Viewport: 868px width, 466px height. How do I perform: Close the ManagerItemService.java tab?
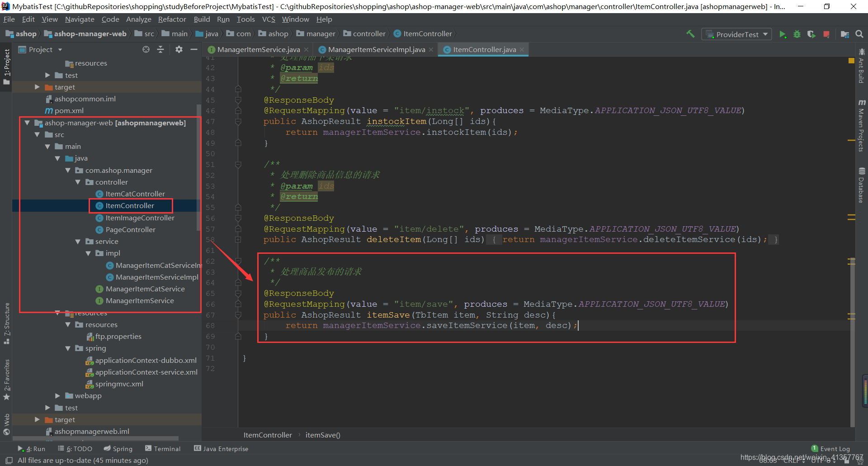click(x=307, y=50)
